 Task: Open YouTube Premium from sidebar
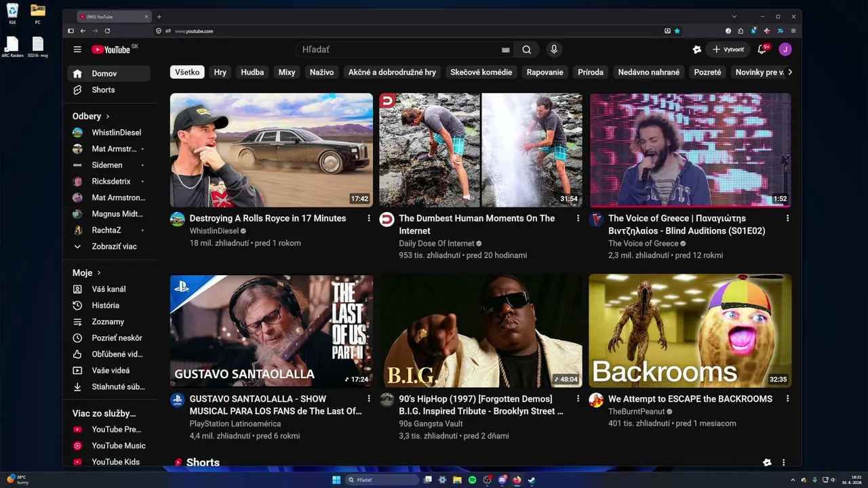(x=108, y=429)
